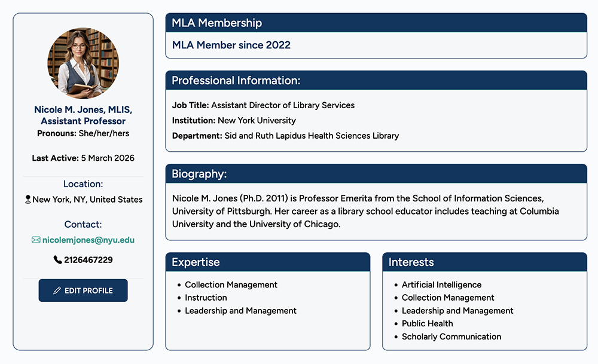598x364 pixels.
Task: Click Collection Management under Expertise
Action: (231, 285)
